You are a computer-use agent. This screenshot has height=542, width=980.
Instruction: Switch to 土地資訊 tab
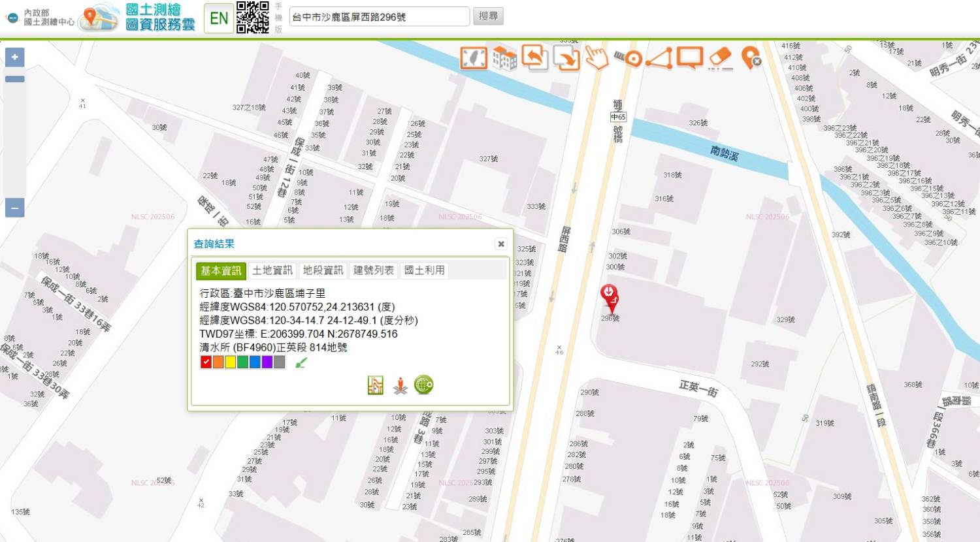click(272, 270)
